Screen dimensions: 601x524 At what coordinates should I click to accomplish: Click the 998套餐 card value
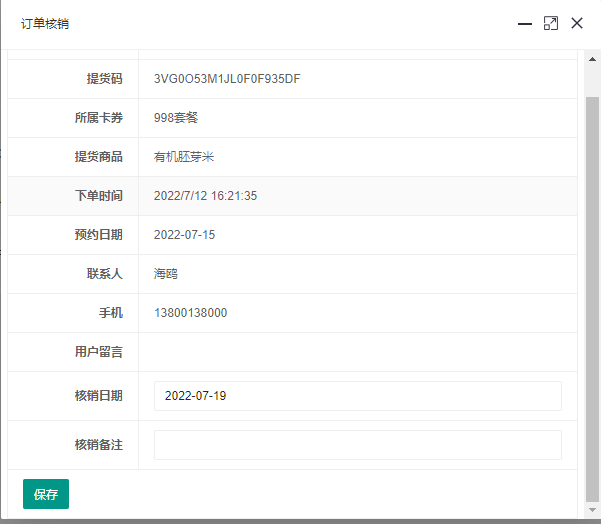176,118
